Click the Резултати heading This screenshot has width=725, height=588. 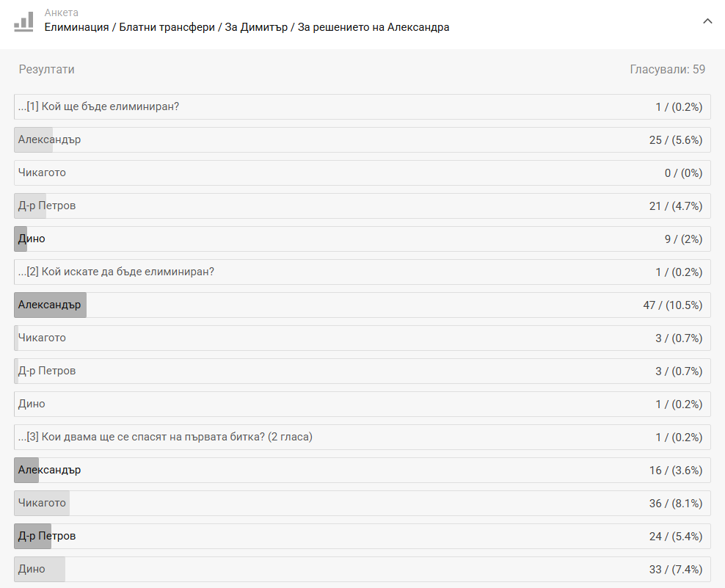click(46, 69)
